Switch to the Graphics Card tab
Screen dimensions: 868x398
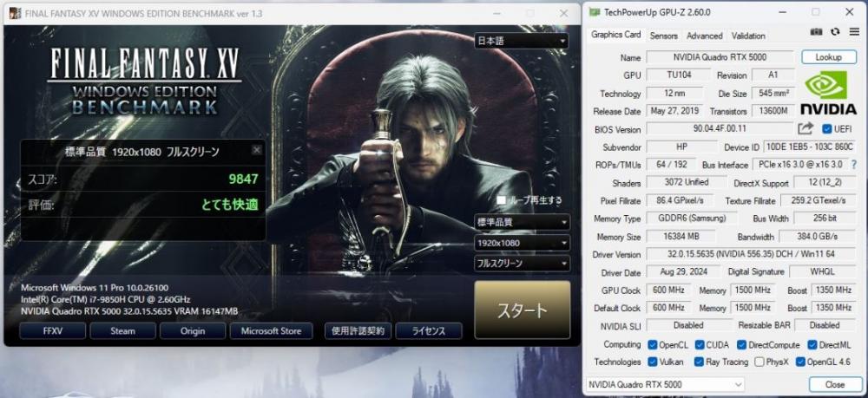(615, 35)
